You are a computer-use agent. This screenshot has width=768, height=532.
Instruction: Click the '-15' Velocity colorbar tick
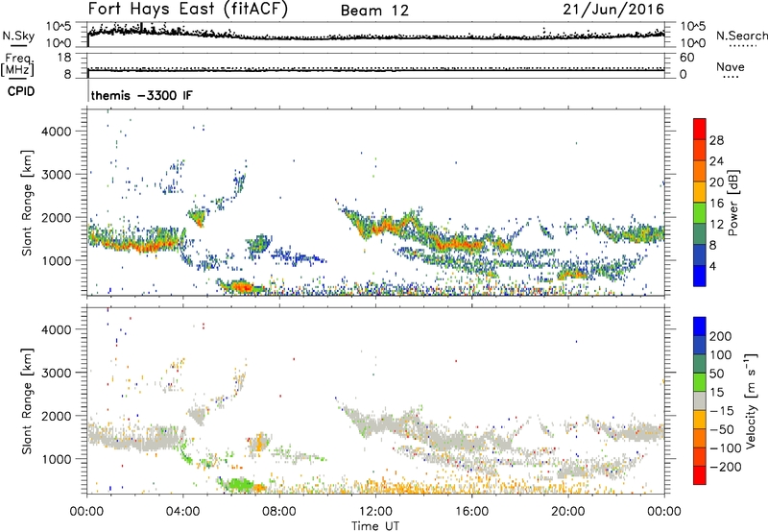(722, 410)
